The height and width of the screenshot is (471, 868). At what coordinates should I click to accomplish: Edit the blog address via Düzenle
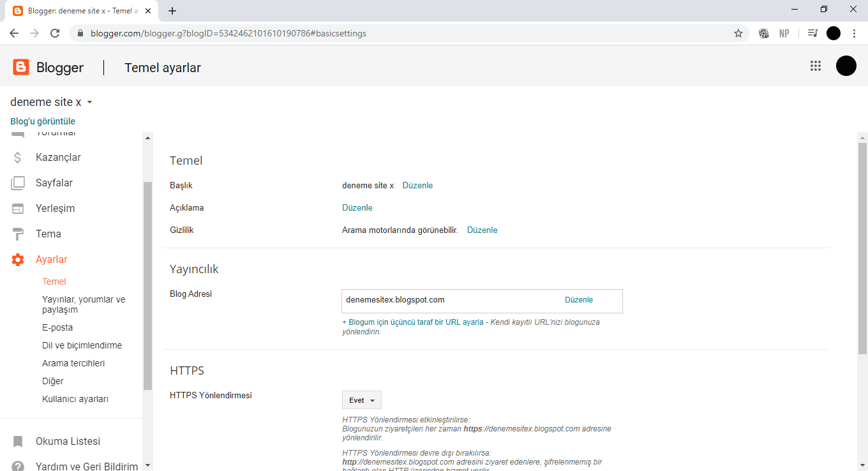coord(579,300)
